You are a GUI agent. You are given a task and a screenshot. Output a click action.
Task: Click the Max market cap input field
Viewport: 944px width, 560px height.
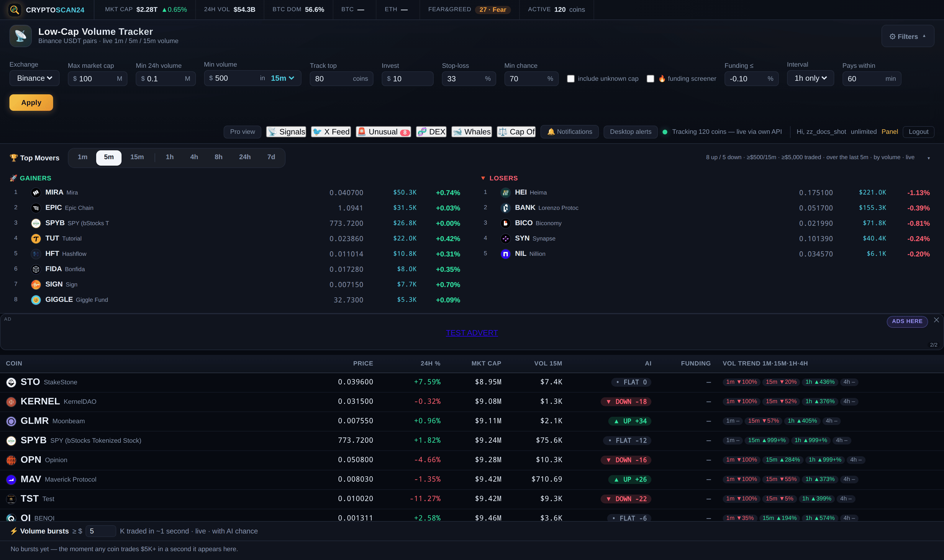pos(97,78)
